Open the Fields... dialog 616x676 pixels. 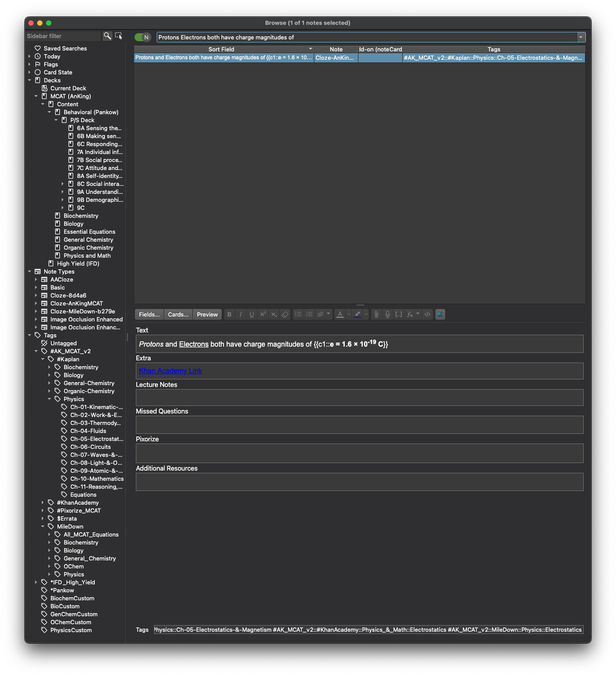149,314
